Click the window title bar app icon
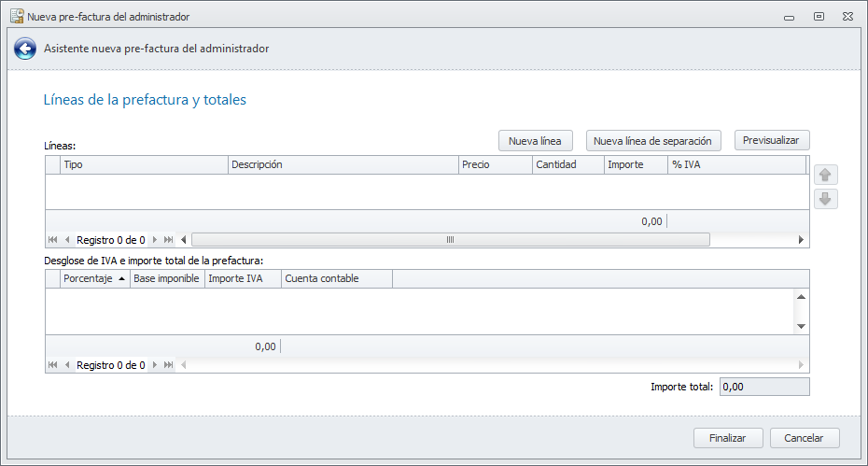The width and height of the screenshot is (868, 466). [x=17, y=17]
